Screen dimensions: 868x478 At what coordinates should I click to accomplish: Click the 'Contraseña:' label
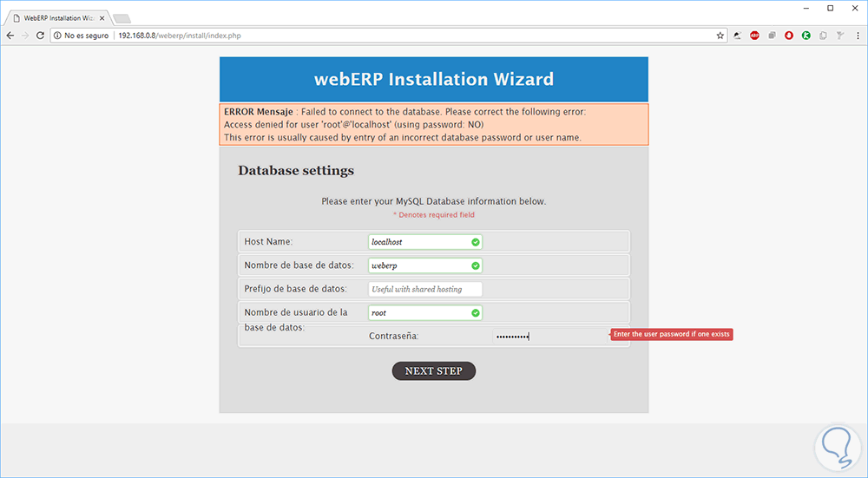[x=393, y=336]
